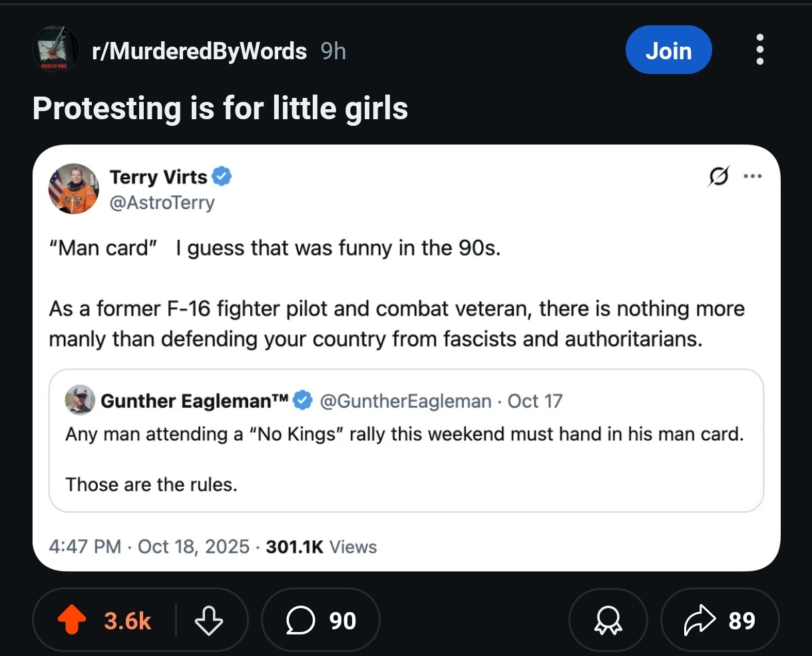Open the tweet's ellipsis options
The height and width of the screenshot is (656, 812).
click(752, 176)
